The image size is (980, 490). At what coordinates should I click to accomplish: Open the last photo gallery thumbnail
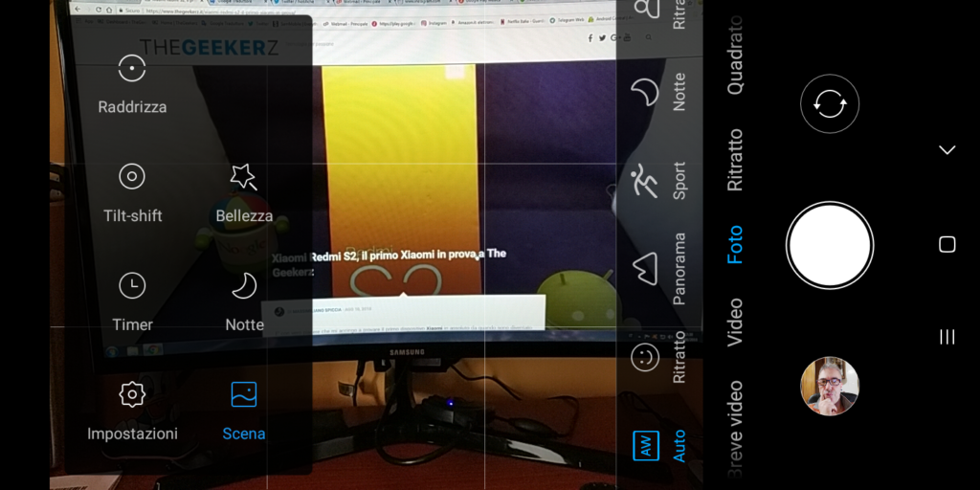[830, 387]
